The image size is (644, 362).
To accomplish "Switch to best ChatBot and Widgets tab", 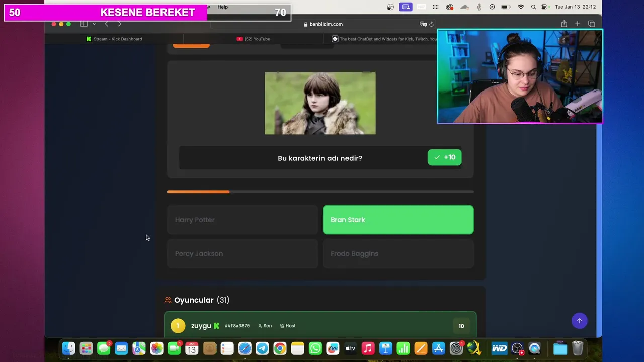I will click(x=383, y=39).
